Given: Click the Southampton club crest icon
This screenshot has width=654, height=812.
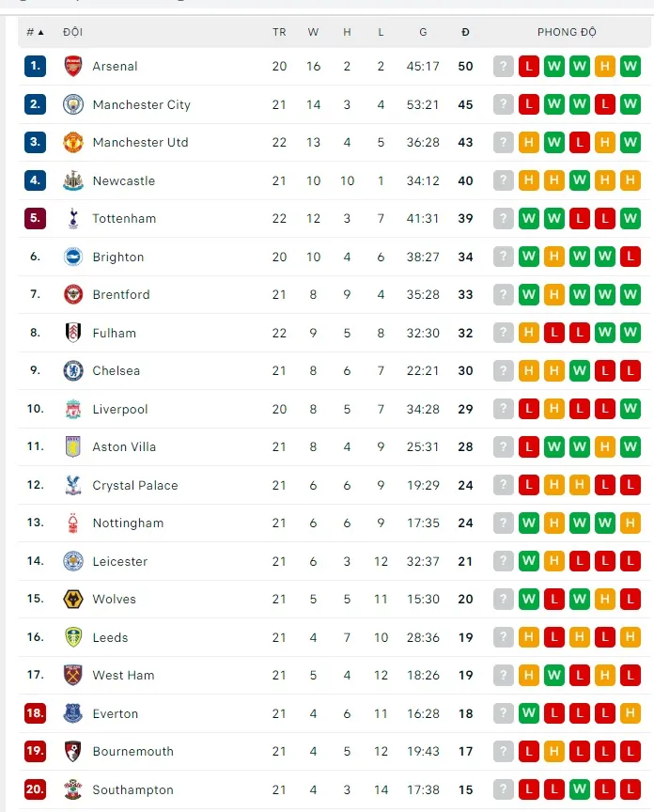Looking at the screenshot, I should click(73, 789).
